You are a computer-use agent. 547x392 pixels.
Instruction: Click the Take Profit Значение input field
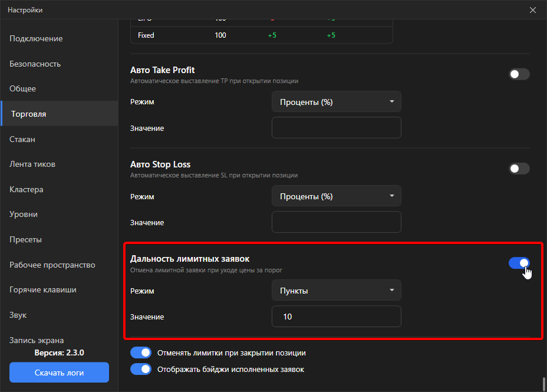[337, 128]
